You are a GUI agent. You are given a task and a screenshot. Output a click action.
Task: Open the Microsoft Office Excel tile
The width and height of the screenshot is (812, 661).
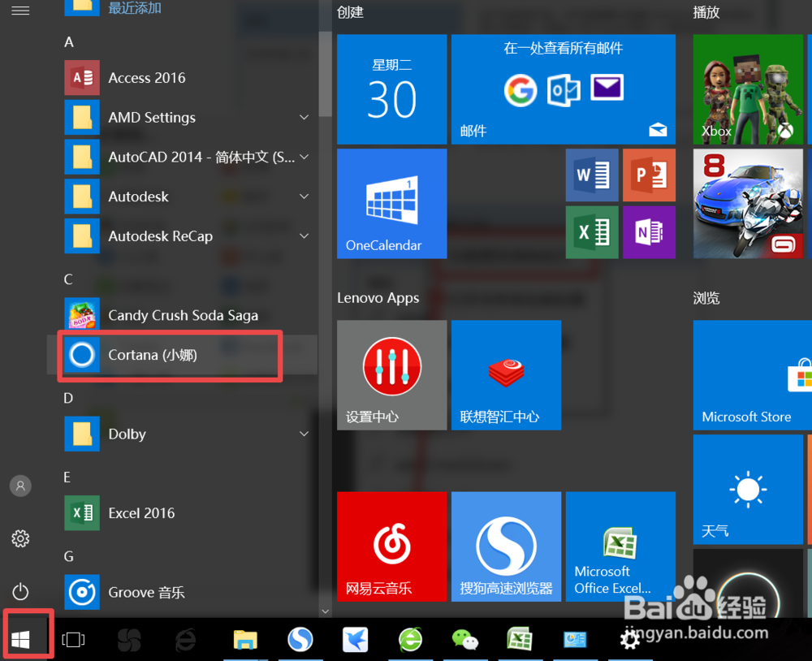pyautogui.click(x=621, y=547)
